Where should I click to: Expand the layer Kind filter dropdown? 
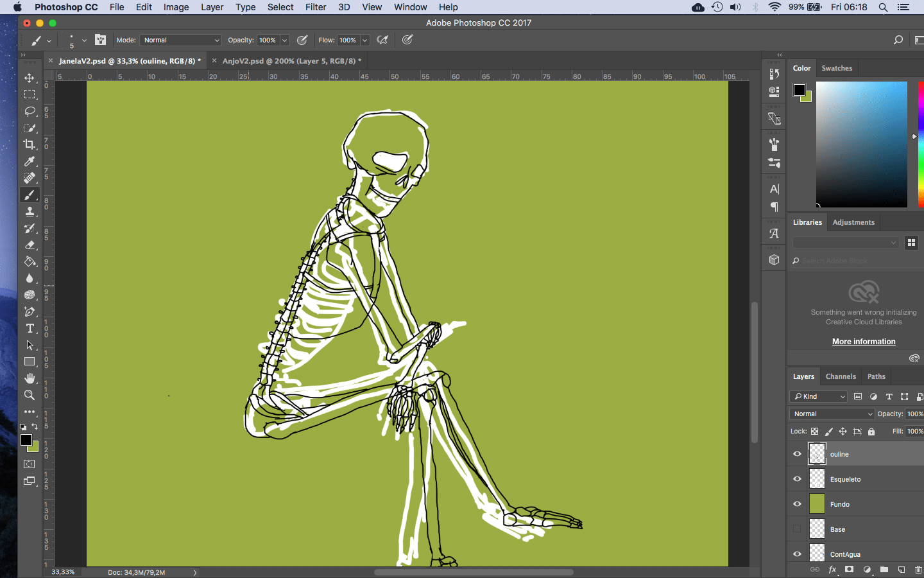(819, 397)
